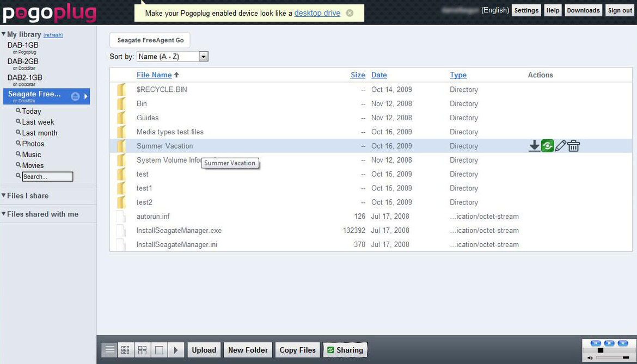Open the Guides folder
The image size is (637, 364).
tap(148, 118)
